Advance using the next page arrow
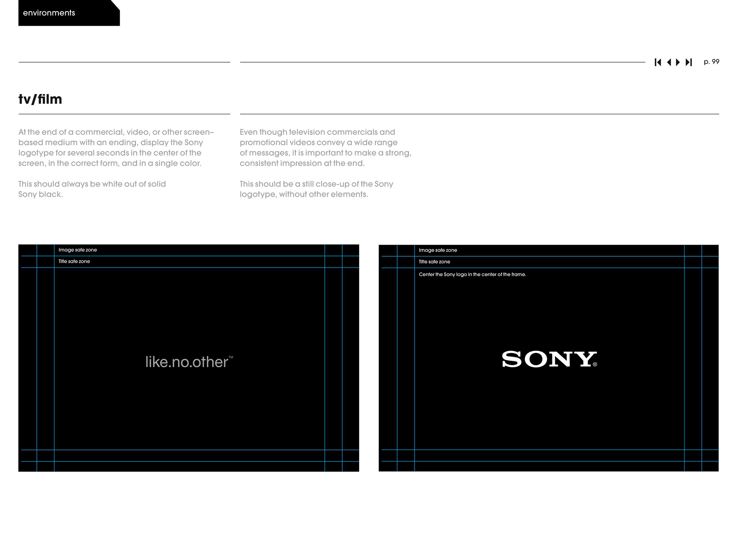 (678, 62)
